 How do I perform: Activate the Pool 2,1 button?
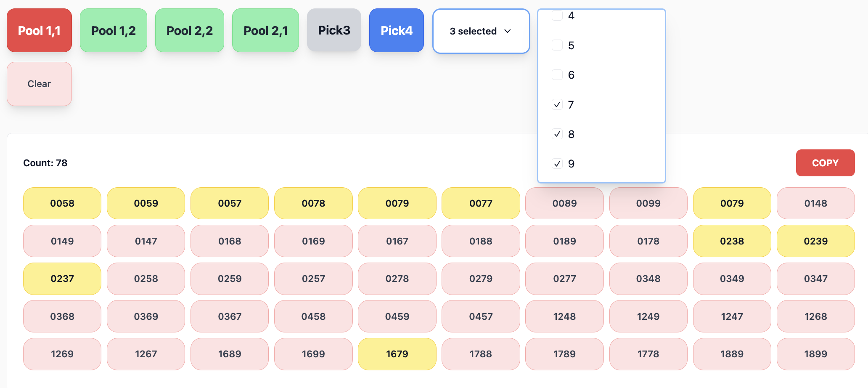tap(265, 31)
